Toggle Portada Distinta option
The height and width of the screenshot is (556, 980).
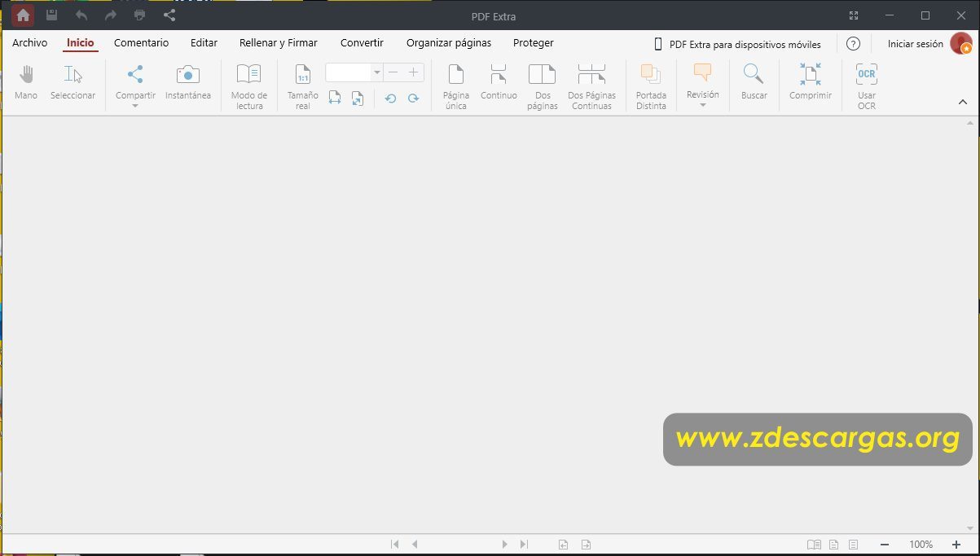tap(651, 87)
